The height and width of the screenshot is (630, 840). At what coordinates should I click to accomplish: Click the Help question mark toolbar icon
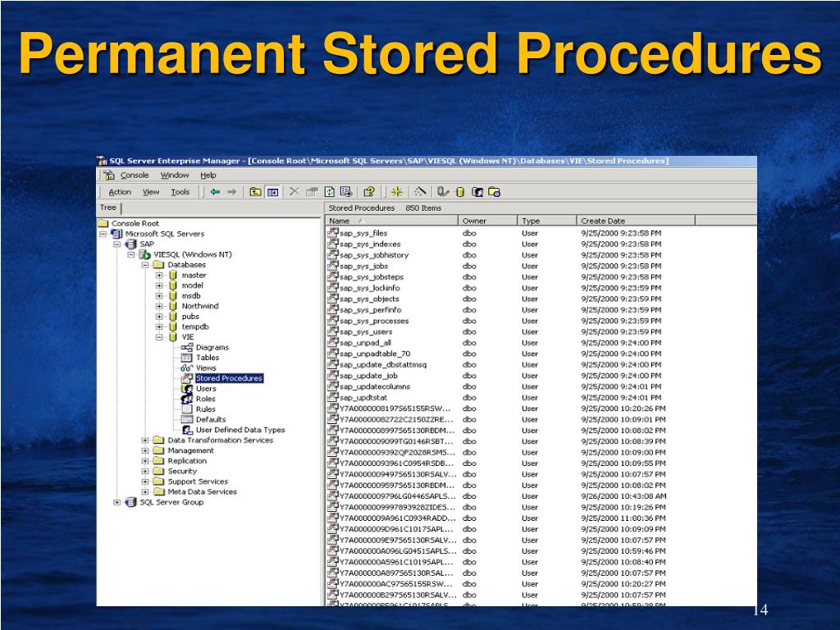369,192
